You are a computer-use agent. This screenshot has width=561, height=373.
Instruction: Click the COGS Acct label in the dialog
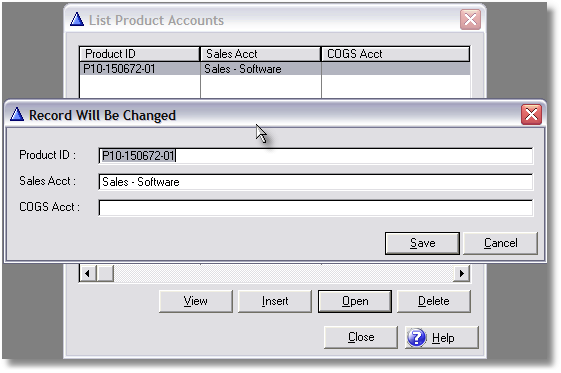49,207
